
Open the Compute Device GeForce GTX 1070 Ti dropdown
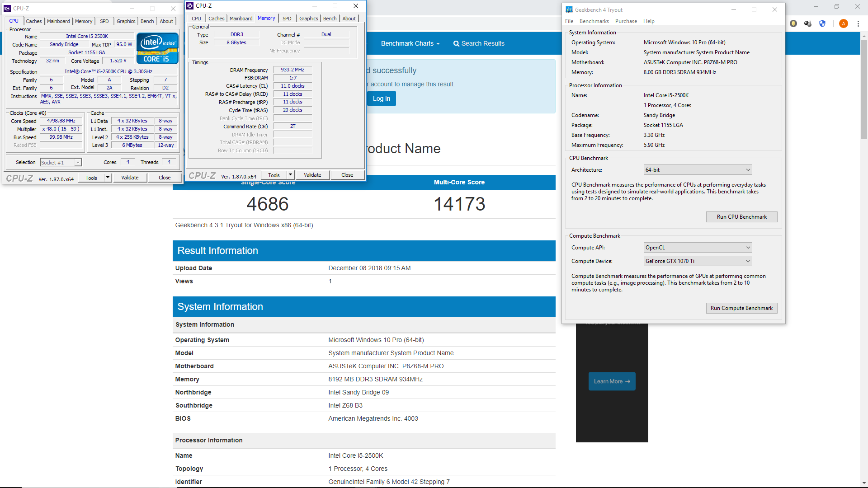tap(698, 261)
